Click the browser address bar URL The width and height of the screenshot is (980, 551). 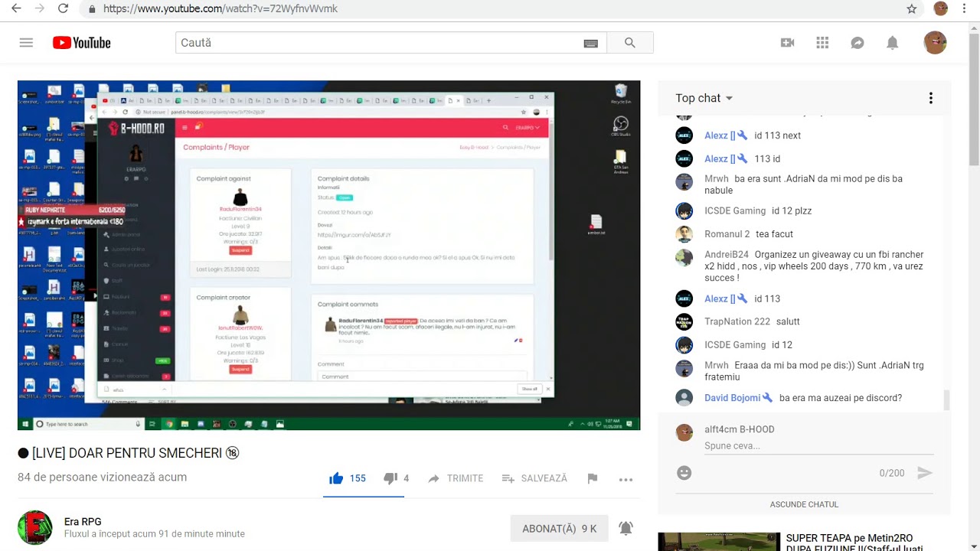pos(220,9)
